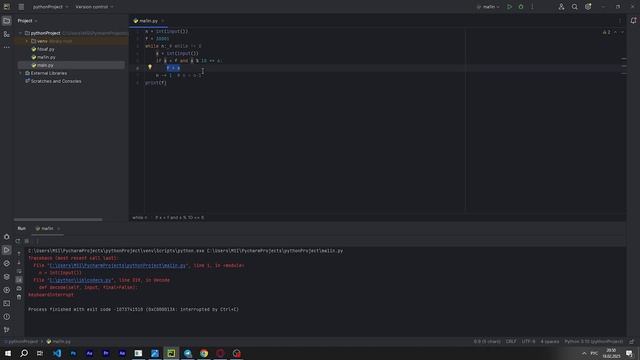
Task: Open pythonProject project dropdown
Action: tap(50, 7)
